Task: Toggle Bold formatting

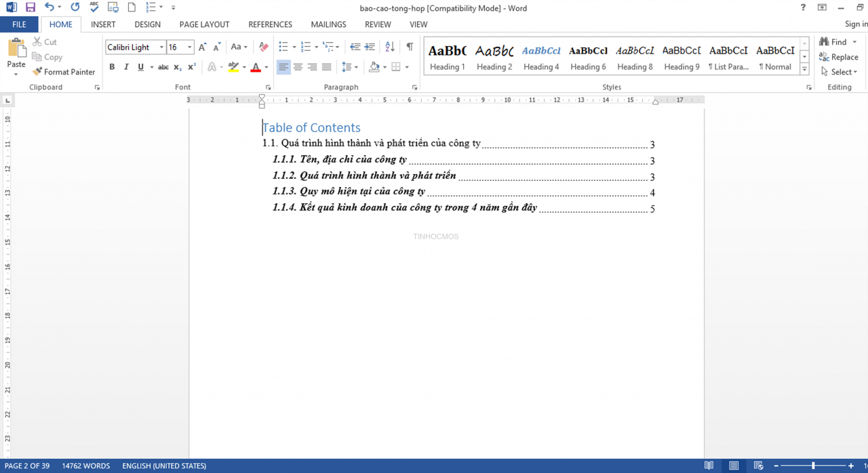Action: point(112,67)
